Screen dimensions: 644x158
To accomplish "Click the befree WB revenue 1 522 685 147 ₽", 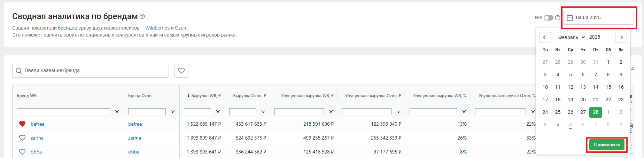I will coord(204,124).
